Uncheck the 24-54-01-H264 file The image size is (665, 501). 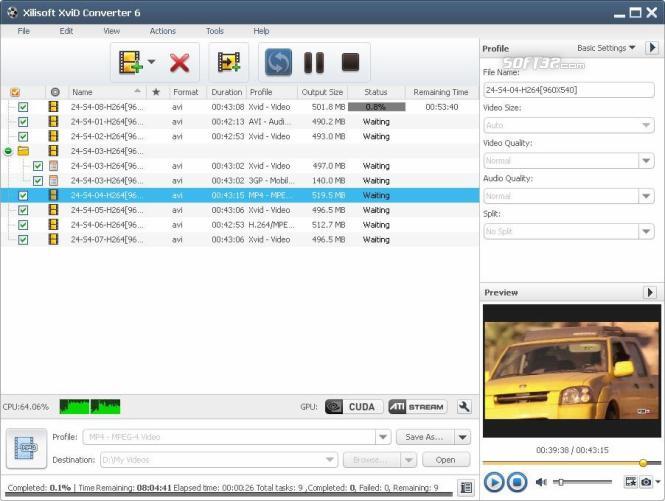23,122
